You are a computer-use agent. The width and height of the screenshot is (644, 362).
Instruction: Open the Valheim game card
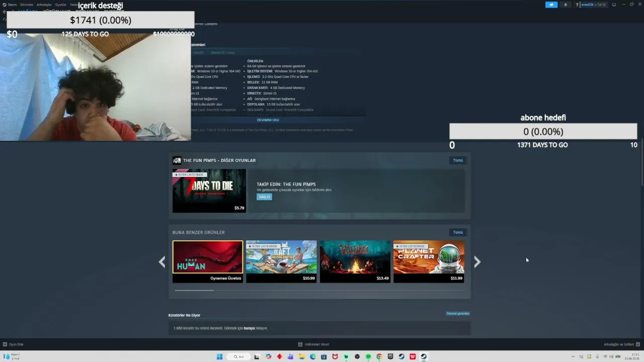point(355,261)
